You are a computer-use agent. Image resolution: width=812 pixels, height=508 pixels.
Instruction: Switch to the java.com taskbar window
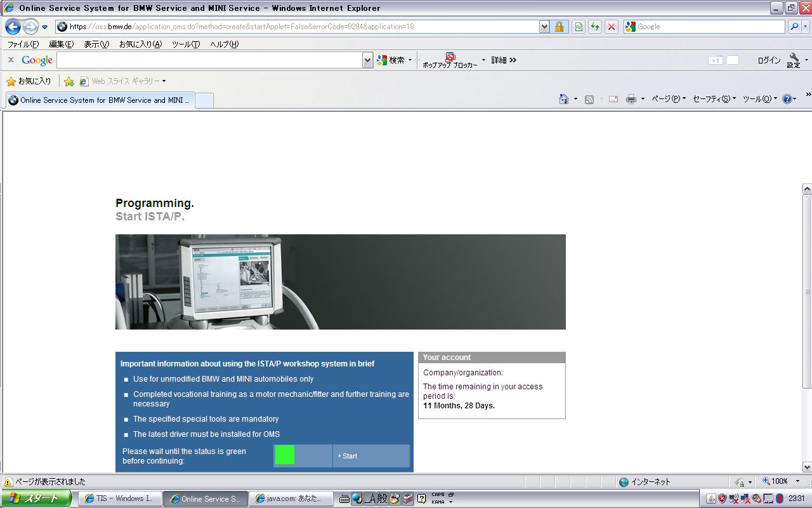[x=291, y=499]
